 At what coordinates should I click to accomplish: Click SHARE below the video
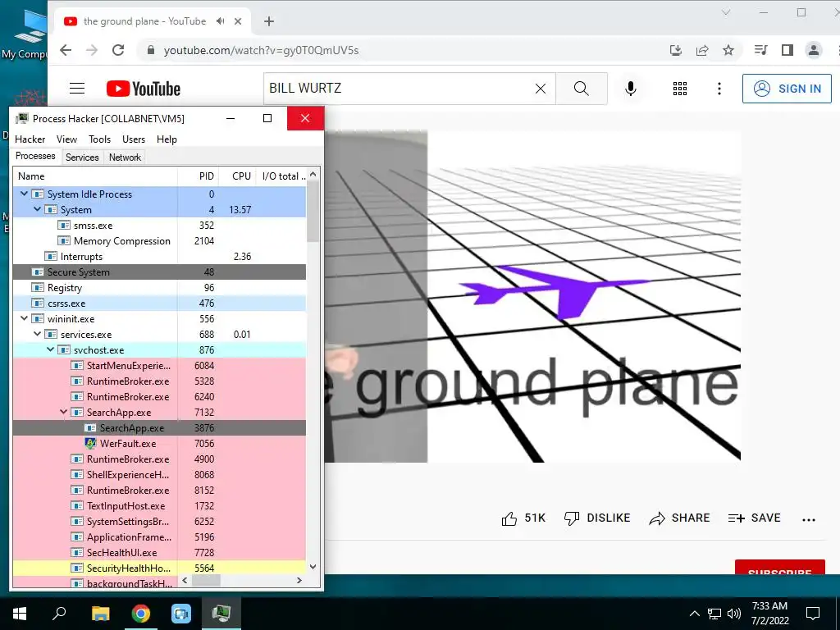pyautogui.click(x=679, y=518)
